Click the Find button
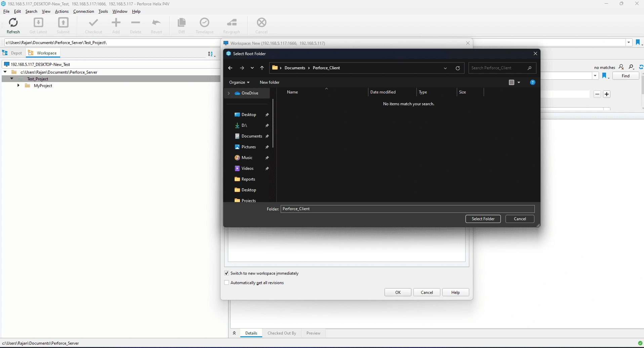Screen dimensions: 644x348 click(626, 76)
